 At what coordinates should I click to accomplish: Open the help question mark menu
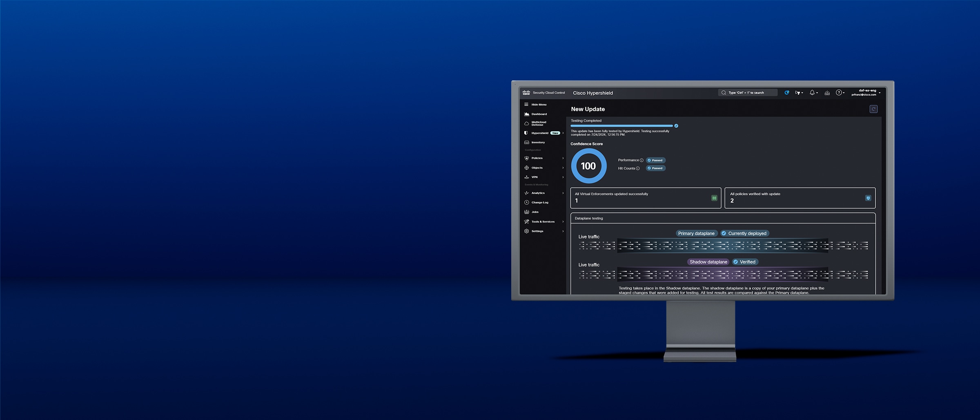point(839,93)
